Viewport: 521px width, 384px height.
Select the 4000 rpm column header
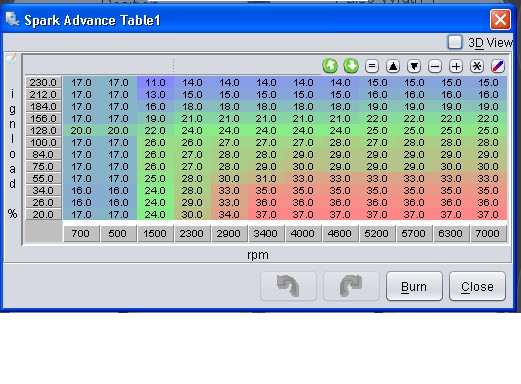303,233
